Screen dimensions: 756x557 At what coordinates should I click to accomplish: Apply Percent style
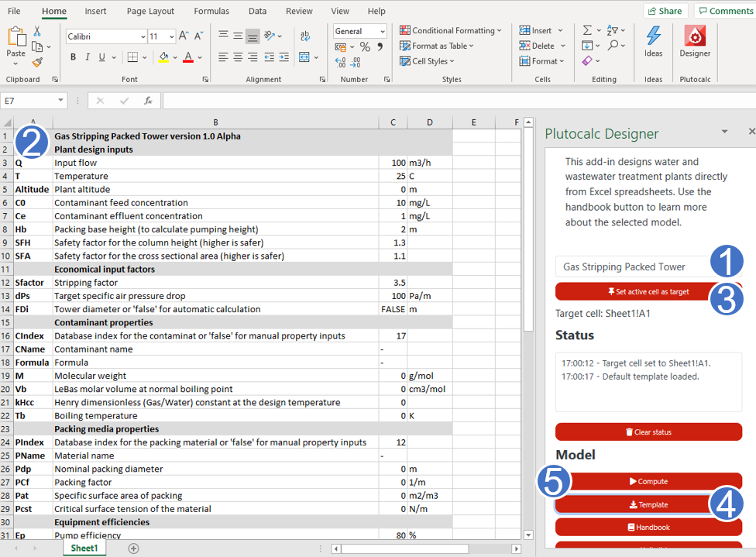coord(365,46)
